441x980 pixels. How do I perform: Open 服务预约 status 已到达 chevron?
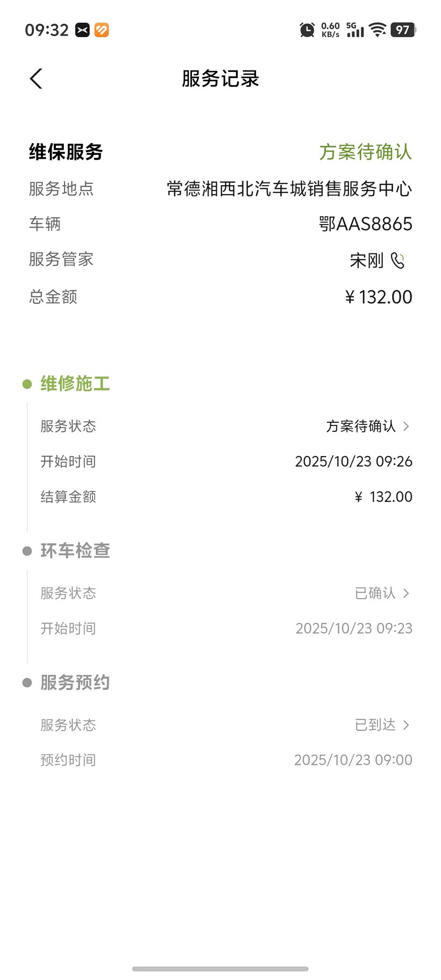406,725
